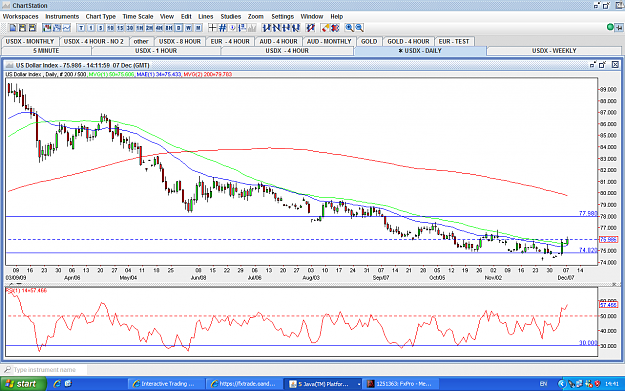Click the 77.980 horizontal line price label
625x391 pixels.
(x=588, y=214)
